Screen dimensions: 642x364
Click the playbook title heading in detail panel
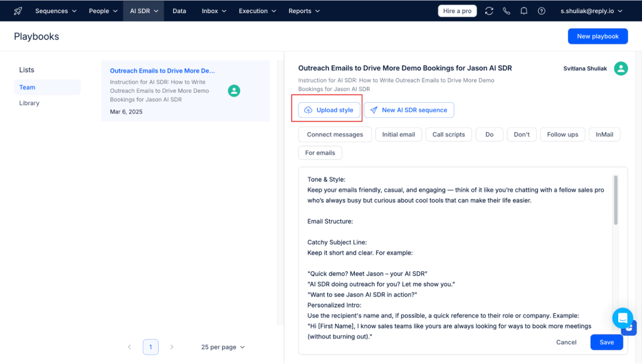pyautogui.click(x=405, y=68)
